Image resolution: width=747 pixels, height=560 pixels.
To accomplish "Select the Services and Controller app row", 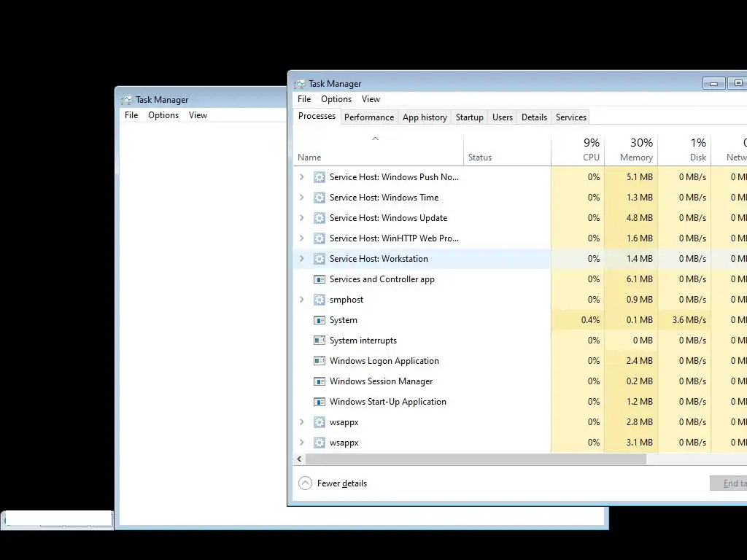I will coord(520,279).
